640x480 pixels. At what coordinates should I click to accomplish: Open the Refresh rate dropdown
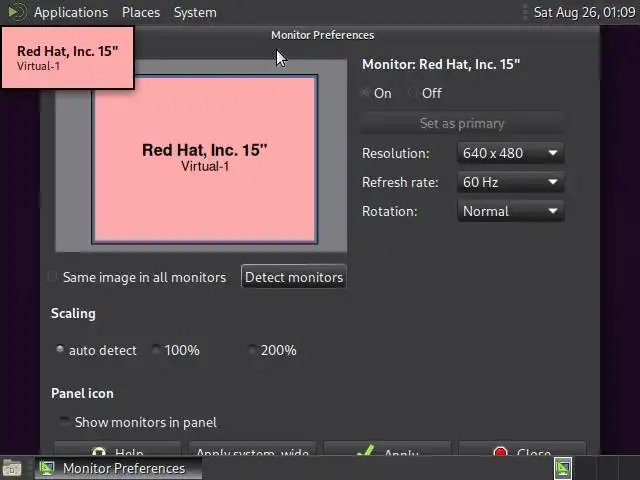[x=511, y=182]
